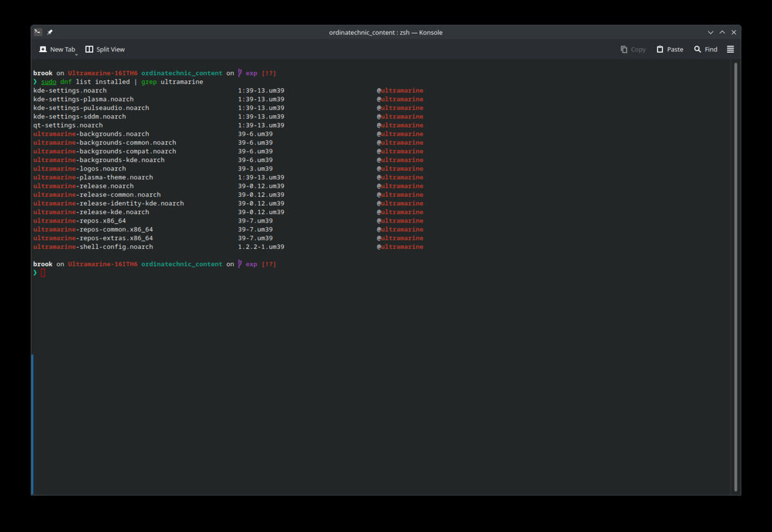This screenshot has height=532, width=772.
Task: Click the blue activity indicator on left edge
Action: 32,424
